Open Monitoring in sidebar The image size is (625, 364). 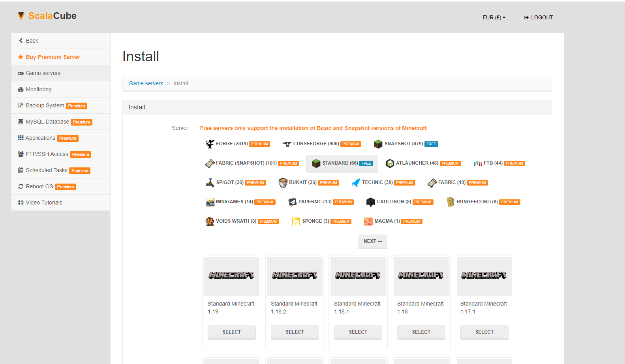(61, 89)
